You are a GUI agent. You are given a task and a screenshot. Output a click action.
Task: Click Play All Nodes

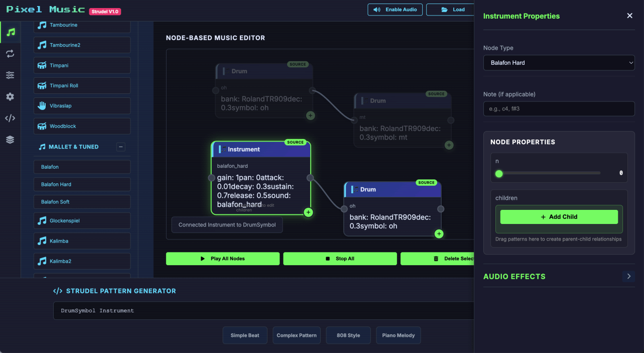tap(223, 259)
